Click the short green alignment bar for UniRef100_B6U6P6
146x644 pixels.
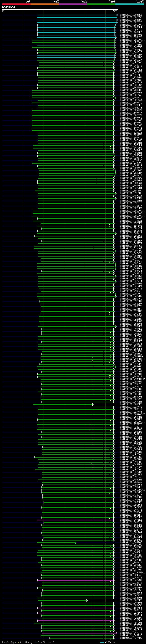click(x=63, y=405)
